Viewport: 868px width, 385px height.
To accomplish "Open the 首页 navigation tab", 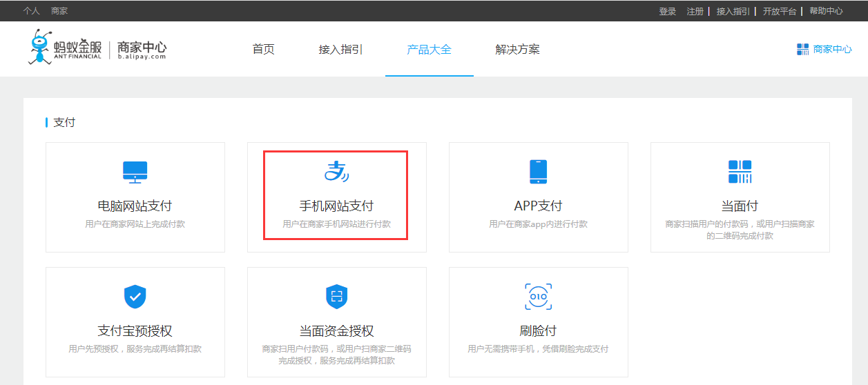I will pos(264,50).
